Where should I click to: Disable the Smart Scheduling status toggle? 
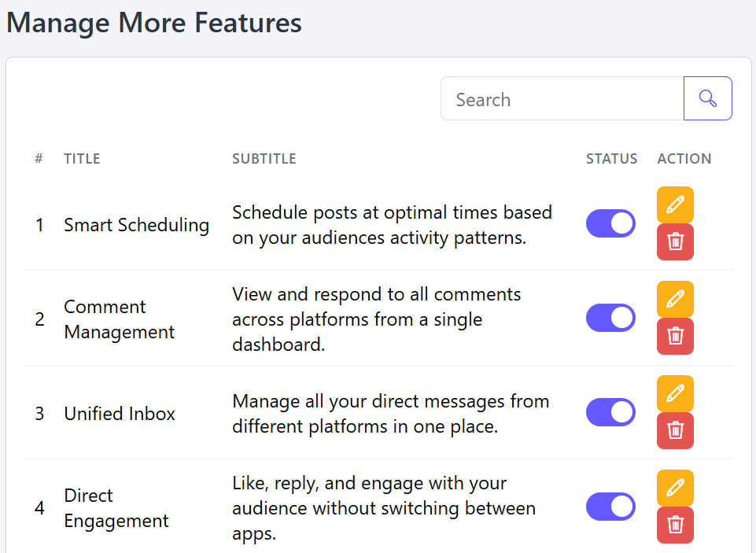coord(610,223)
